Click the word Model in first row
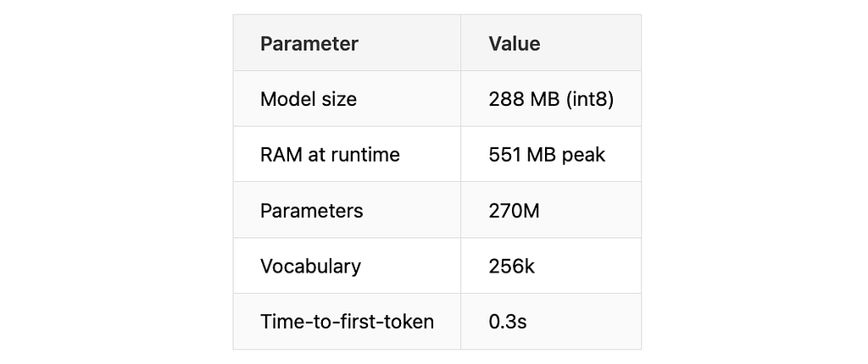 (x=283, y=99)
